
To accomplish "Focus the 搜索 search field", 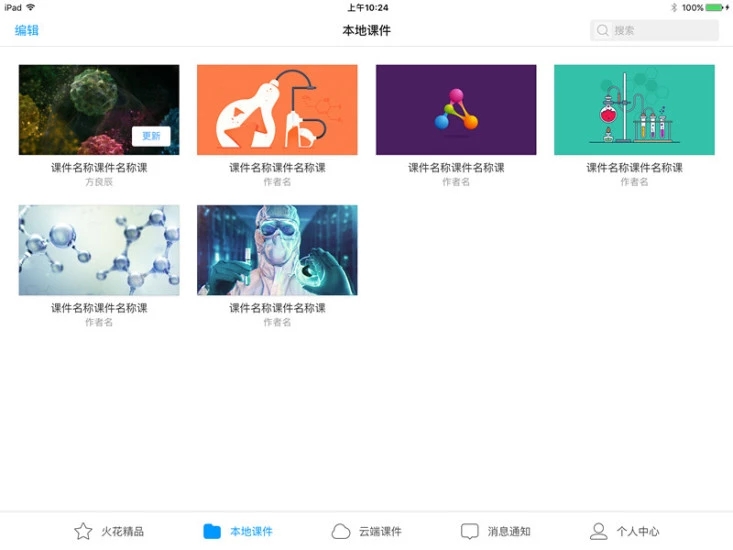I will point(660,31).
